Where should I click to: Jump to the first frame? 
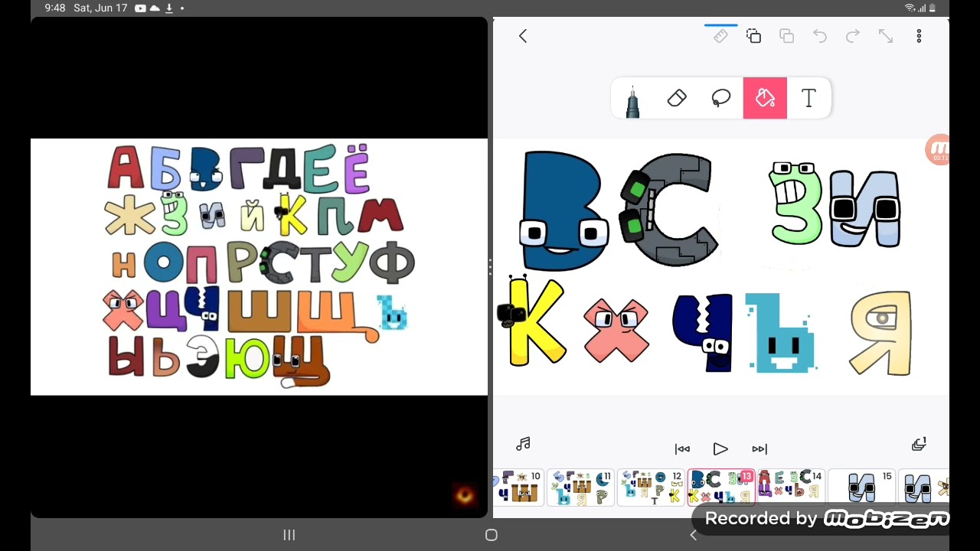[682, 449]
